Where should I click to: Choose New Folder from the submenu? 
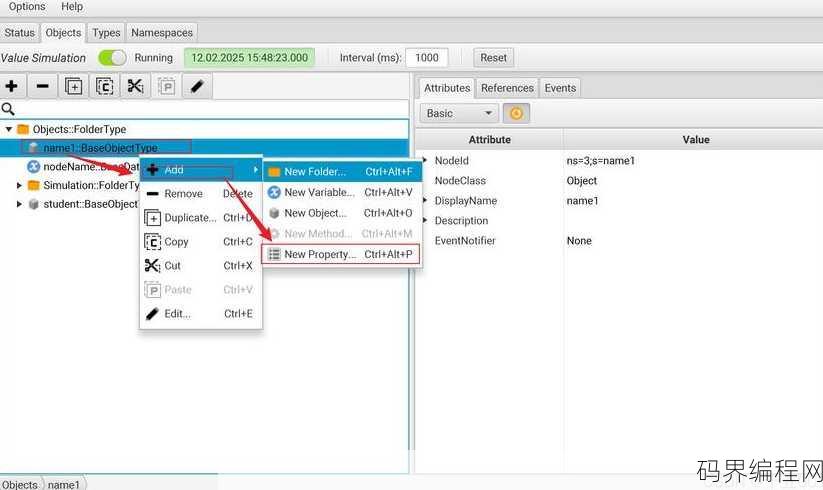click(342, 172)
